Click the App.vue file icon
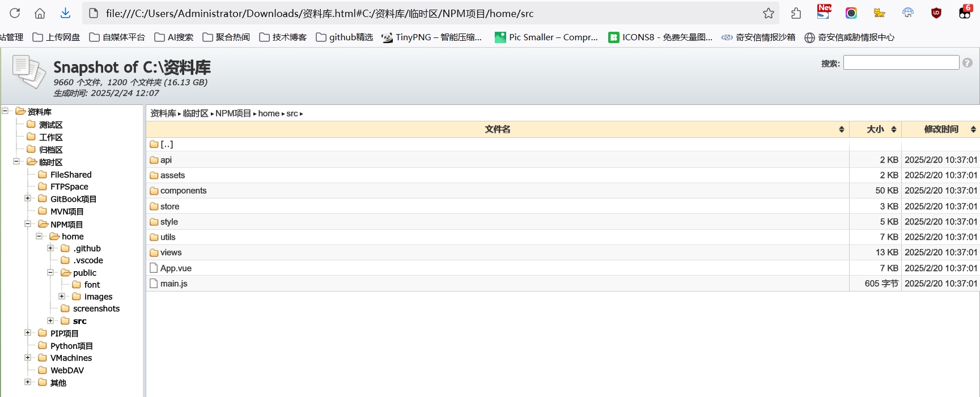The image size is (980, 397). [154, 268]
